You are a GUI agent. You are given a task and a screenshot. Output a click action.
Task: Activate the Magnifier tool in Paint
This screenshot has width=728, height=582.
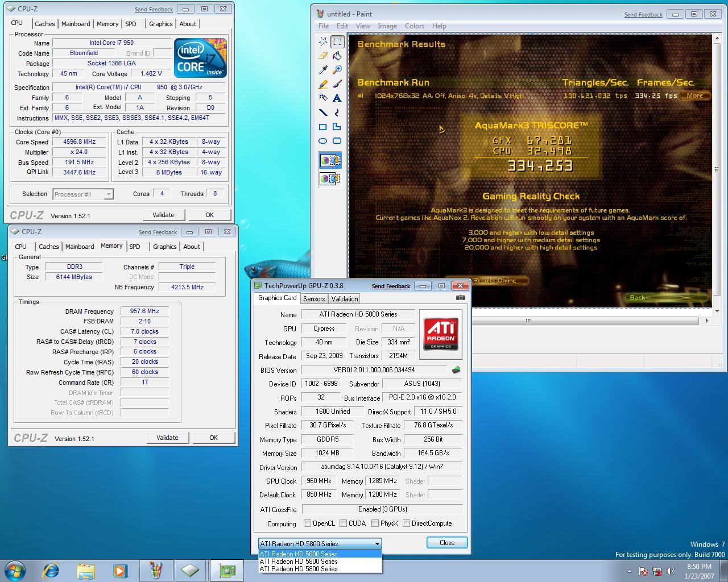337,70
